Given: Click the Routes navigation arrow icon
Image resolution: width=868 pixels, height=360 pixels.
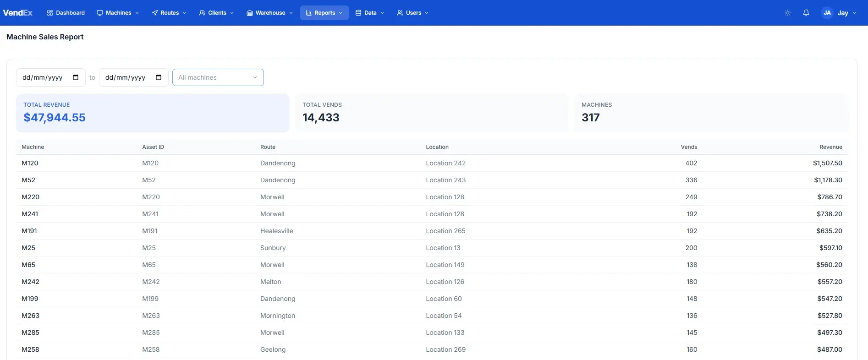Looking at the screenshot, I should [x=155, y=13].
